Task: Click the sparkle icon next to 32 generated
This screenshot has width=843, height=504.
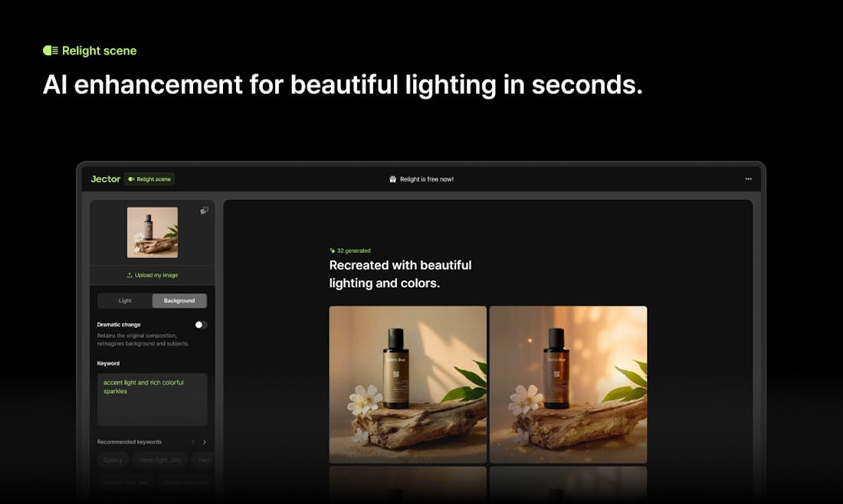Action: 333,250
